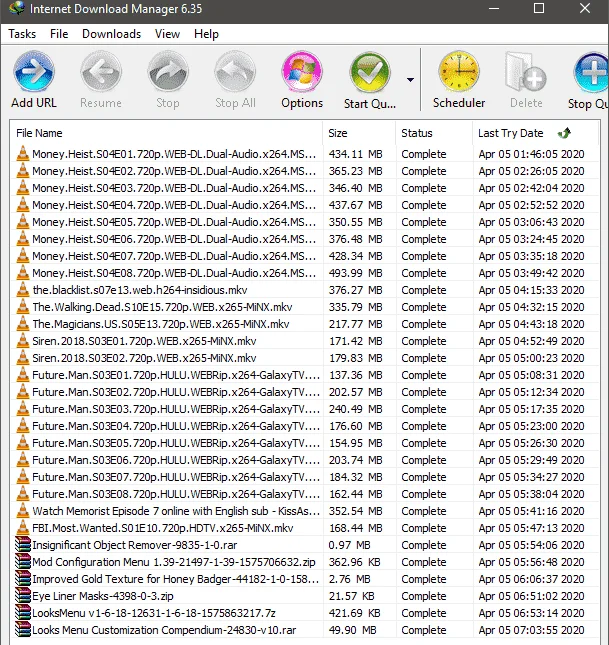Click date Apr 05 07:03:55 2020
This screenshot has height=645, width=609.
[x=531, y=630]
